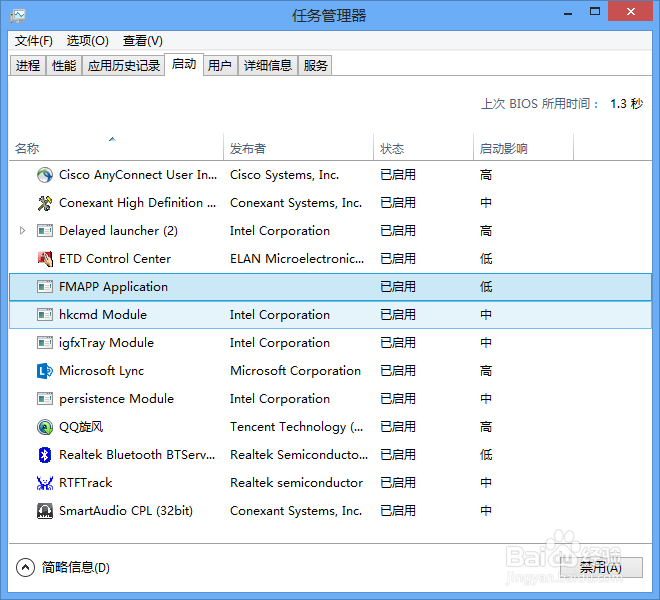Sort by the 发布者 column header
The height and width of the screenshot is (600, 660).
(298, 148)
